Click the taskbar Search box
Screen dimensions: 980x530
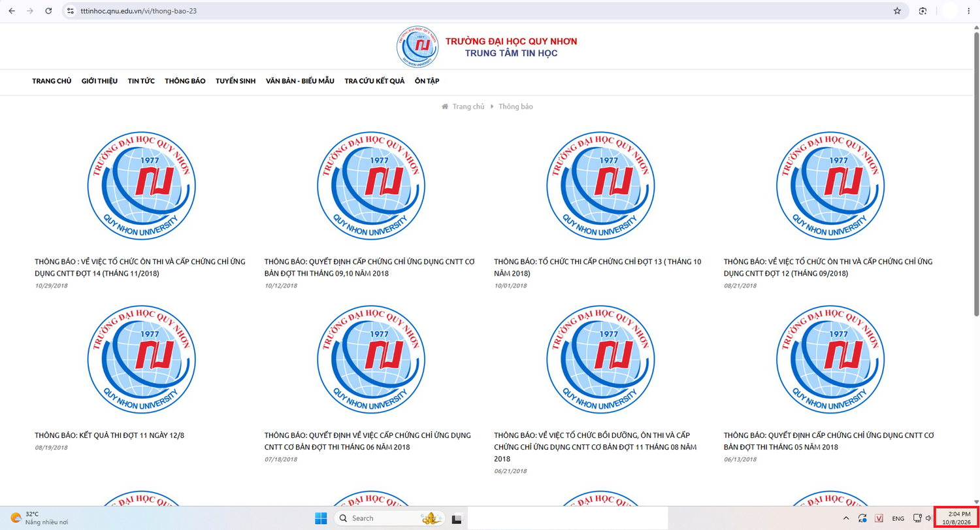pos(389,518)
